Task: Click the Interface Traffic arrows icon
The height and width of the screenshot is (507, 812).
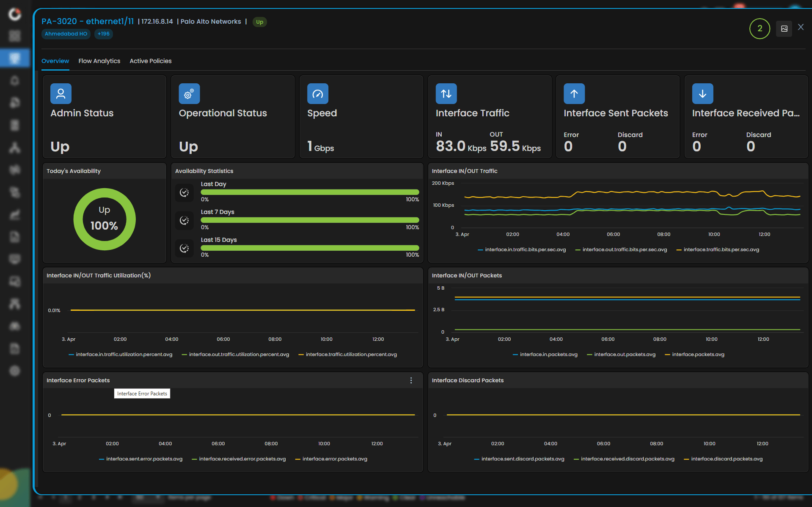Action: tap(446, 93)
